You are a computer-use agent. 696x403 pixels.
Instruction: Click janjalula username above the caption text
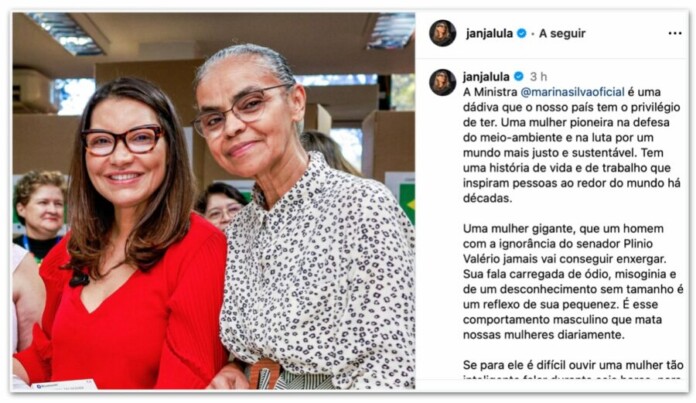point(486,76)
